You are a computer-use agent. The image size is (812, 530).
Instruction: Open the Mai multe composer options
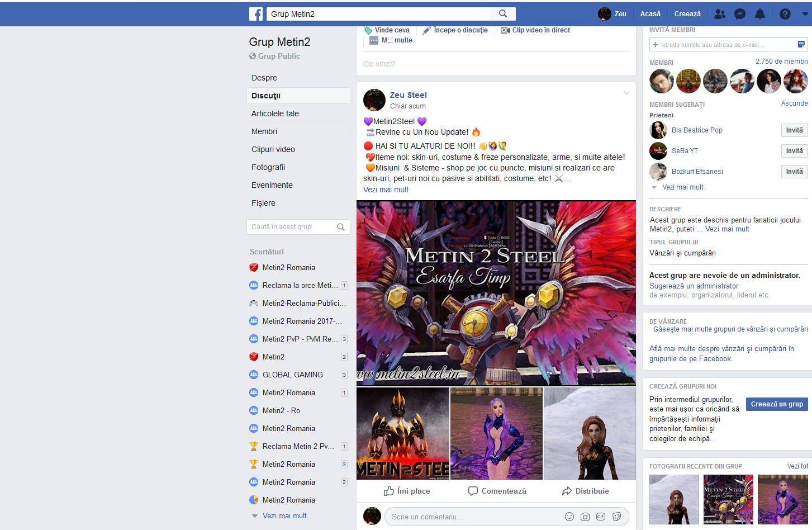coord(391,40)
